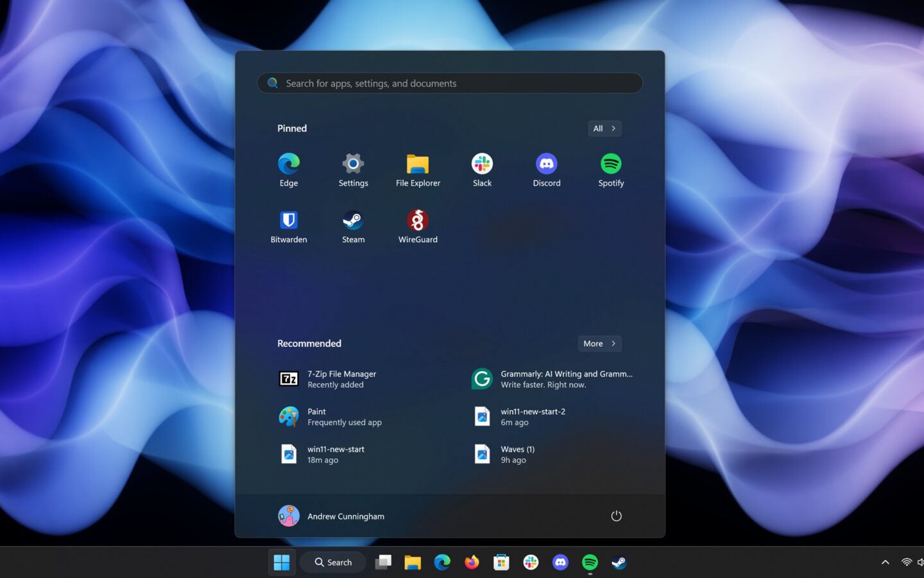Open the win11-new-start-2 recent document
924x578 pixels.
533,416
